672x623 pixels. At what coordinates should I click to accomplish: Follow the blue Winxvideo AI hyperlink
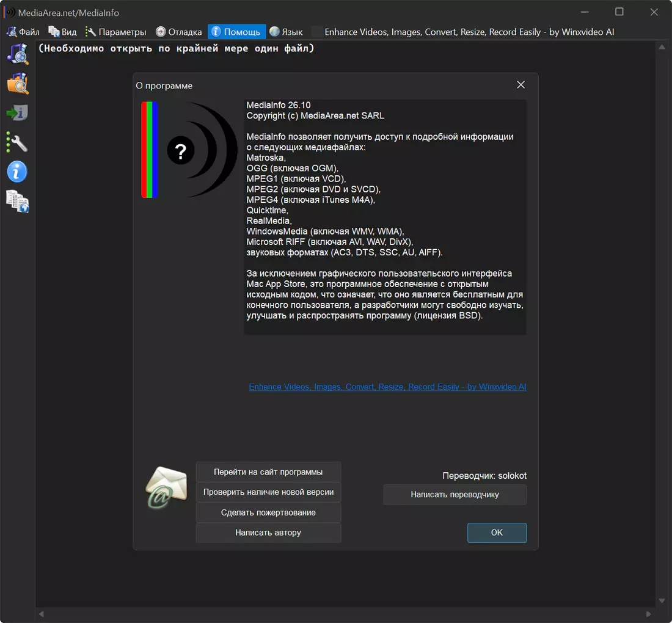pos(387,387)
